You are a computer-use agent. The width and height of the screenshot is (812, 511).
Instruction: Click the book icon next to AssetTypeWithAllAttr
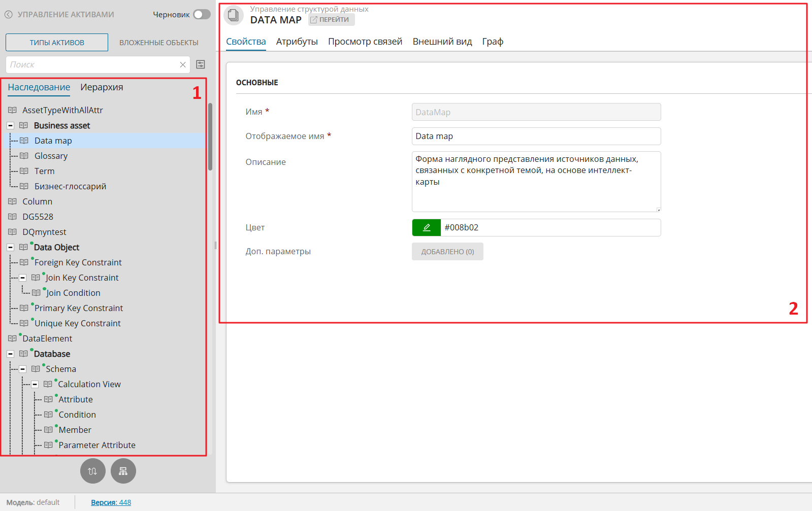13,110
